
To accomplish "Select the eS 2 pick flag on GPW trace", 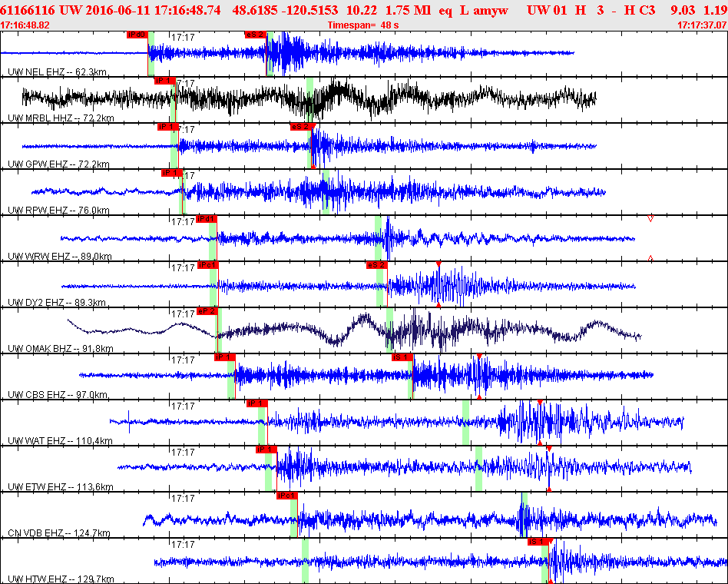I will [x=301, y=126].
